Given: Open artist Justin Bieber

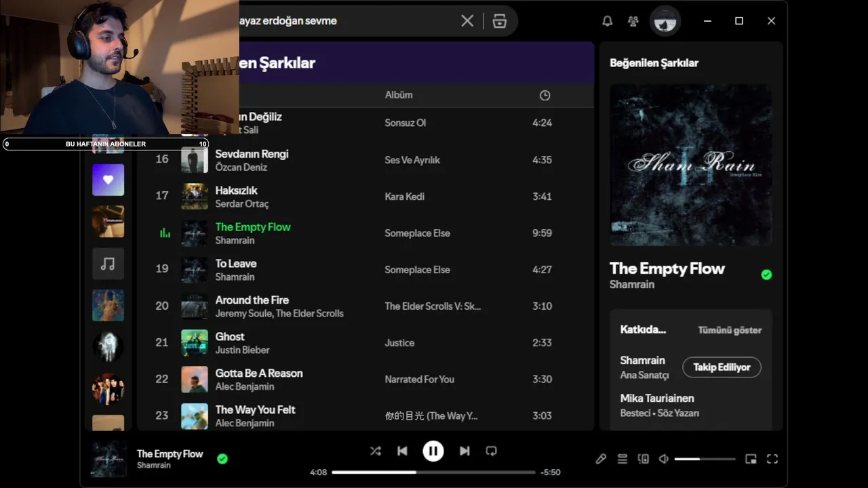Looking at the screenshot, I should click(x=242, y=350).
